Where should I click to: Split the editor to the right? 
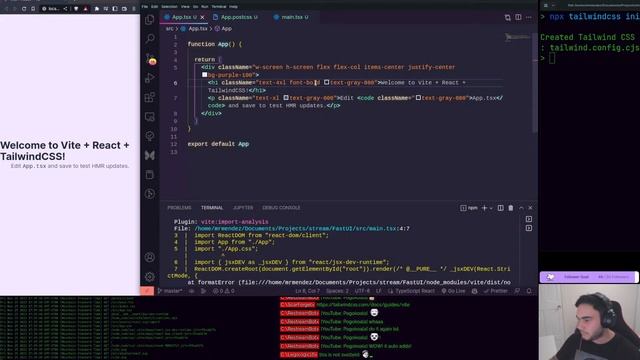tap(518, 18)
